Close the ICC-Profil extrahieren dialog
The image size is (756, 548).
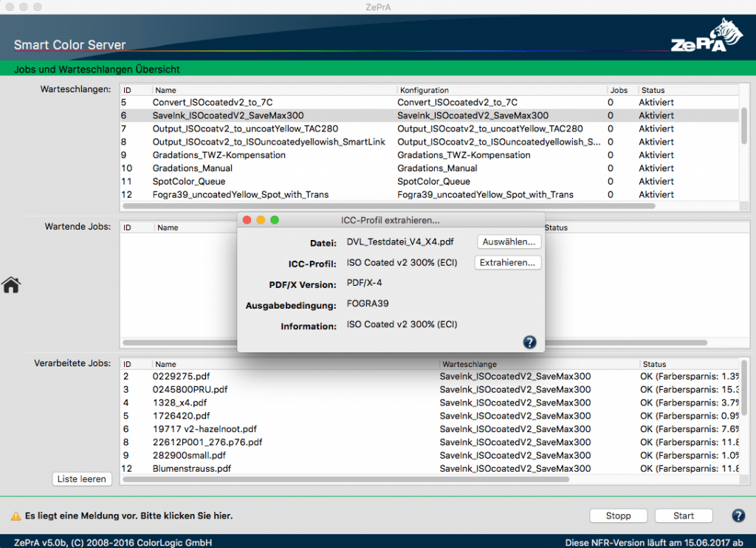pos(247,220)
